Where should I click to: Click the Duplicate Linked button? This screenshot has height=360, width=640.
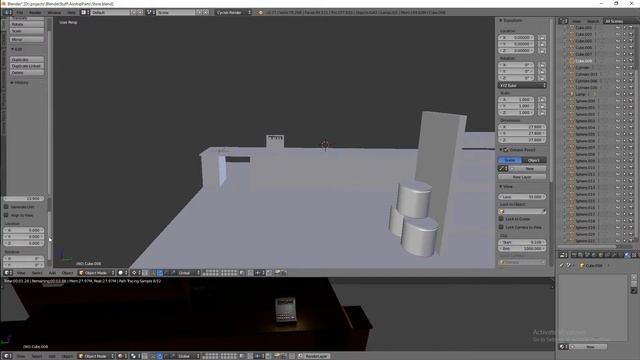coord(27,66)
